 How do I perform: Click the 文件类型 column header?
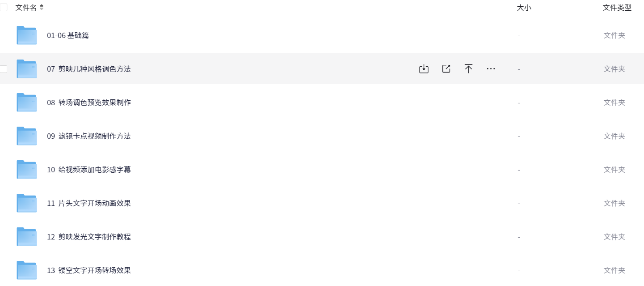[617, 8]
